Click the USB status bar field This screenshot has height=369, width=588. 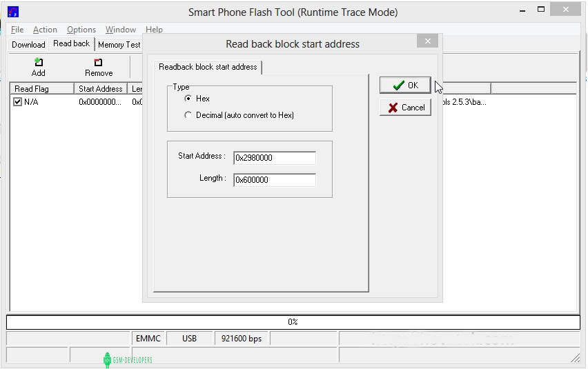tap(189, 339)
